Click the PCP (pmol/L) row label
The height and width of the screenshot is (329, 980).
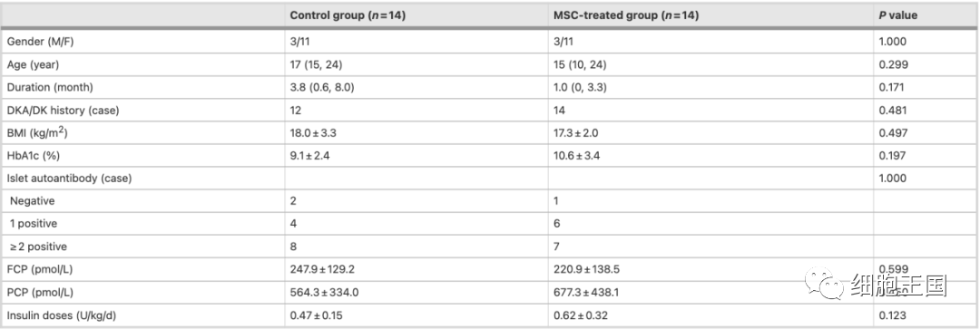(39, 292)
